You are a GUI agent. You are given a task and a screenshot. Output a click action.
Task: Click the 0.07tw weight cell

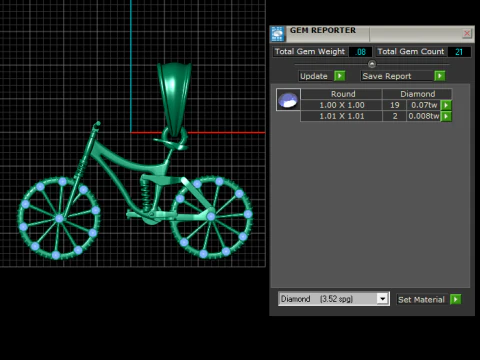click(424, 105)
